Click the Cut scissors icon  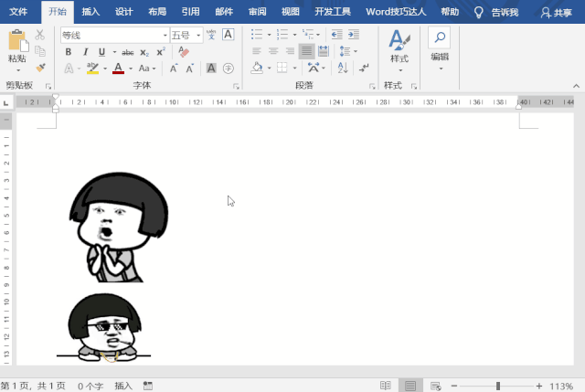(39, 35)
